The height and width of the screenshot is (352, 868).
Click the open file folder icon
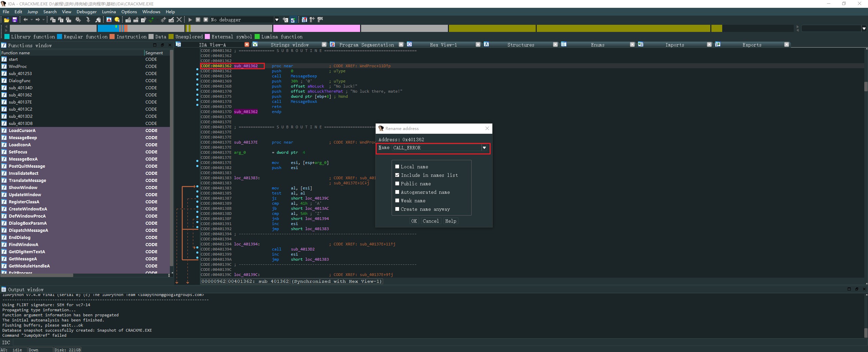(x=6, y=20)
